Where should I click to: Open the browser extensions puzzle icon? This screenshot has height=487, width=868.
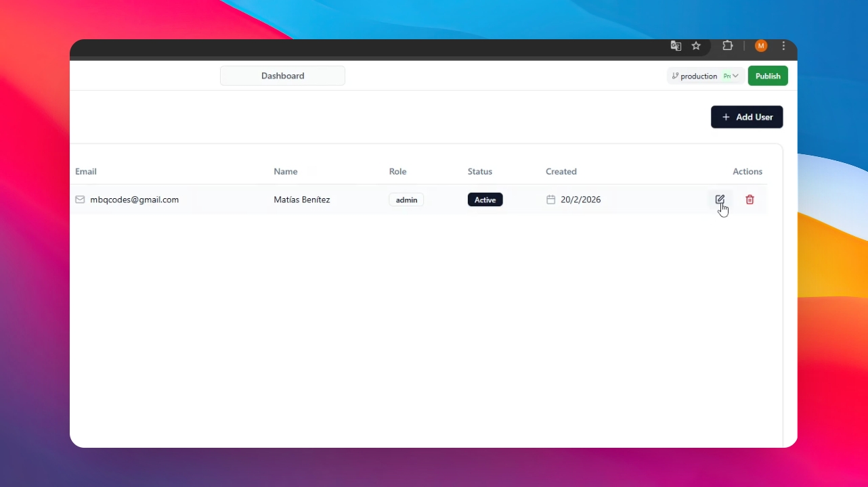pyautogui.click(x=728, y=46)
